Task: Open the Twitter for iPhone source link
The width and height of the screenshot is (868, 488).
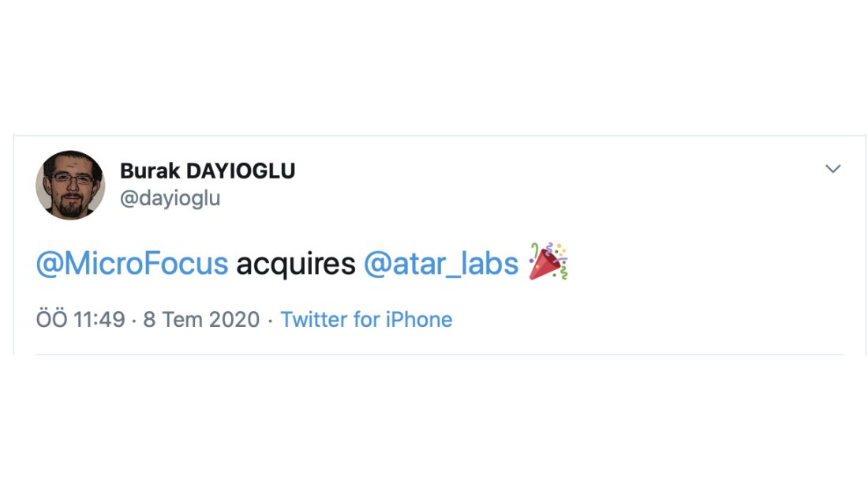Action: click(x=366, y=320)
